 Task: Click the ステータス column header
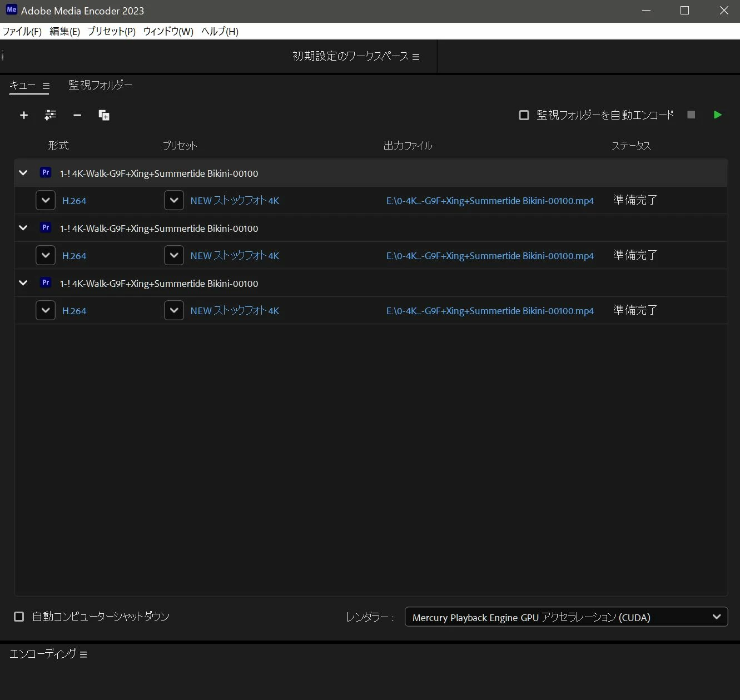[631, 146]
